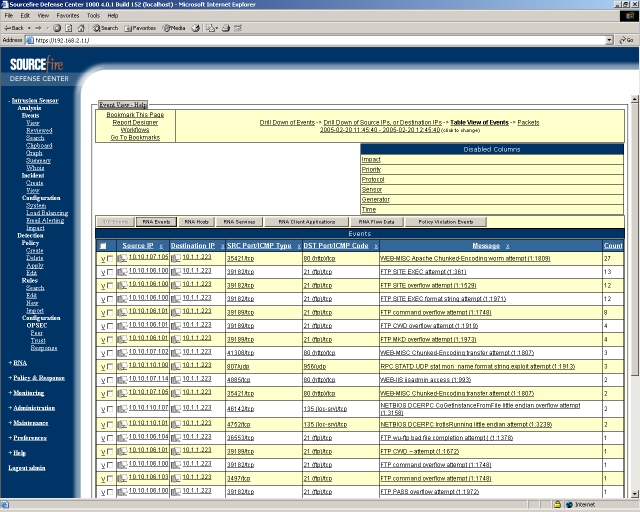This screenshot has width=640, height=512.
Task: Expand the RNA section in sidebar
Action: [x=18, y=363]
